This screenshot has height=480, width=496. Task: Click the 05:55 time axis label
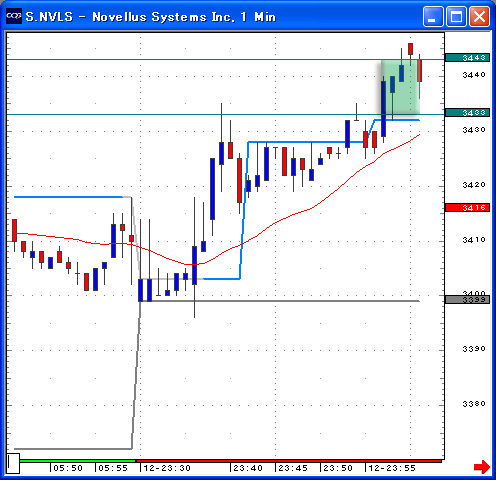(113, 468)
